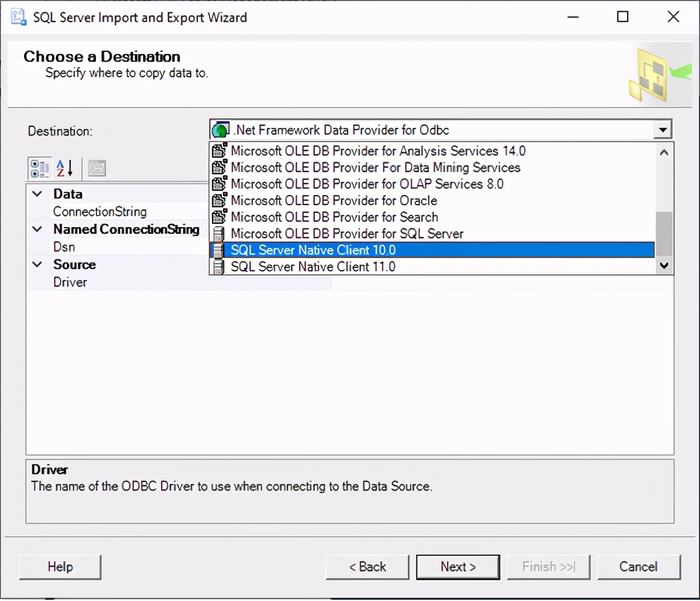700x601 pixels.
Task: Click the Odbc provider icon in Destination box
Action: [220, 130]
